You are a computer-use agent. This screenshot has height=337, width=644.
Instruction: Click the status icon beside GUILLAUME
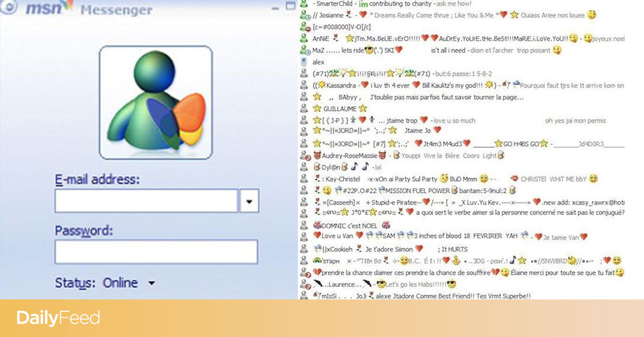click(304, 109)
